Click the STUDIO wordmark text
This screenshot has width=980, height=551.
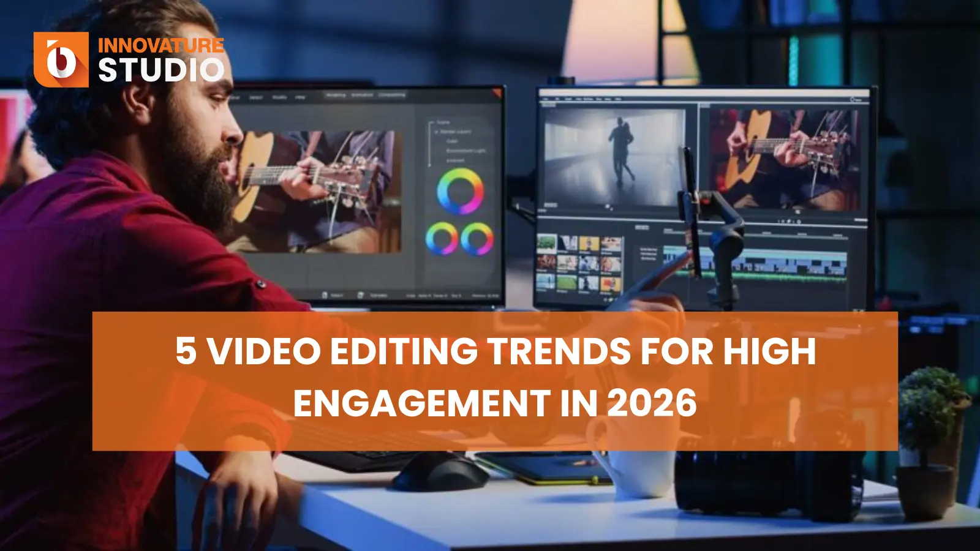click(x=161, y=70)
